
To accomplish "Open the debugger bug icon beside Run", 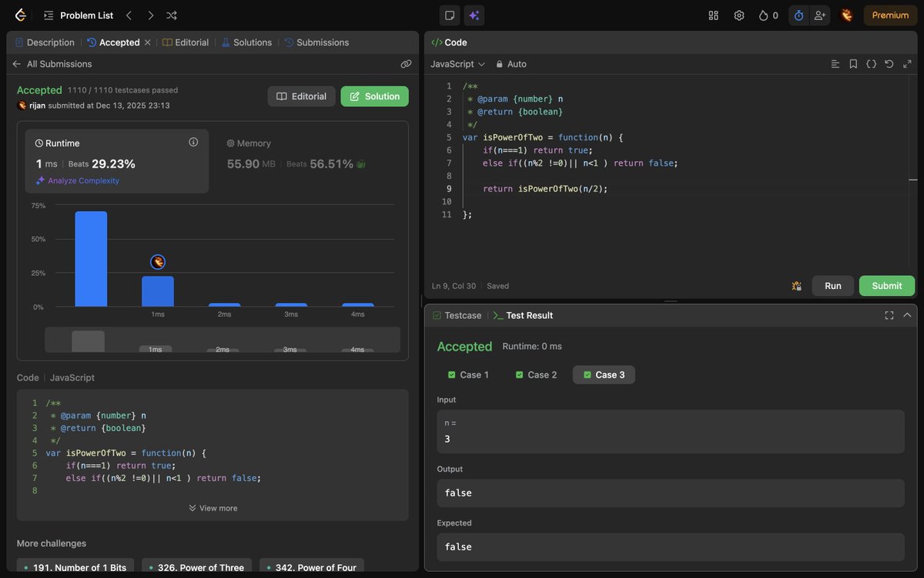I will [x=797, y=285].
